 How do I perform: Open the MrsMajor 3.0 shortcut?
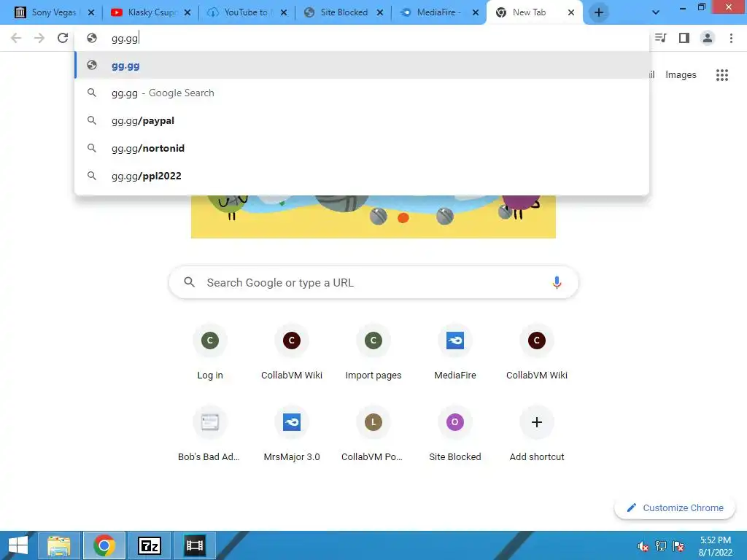292,434
